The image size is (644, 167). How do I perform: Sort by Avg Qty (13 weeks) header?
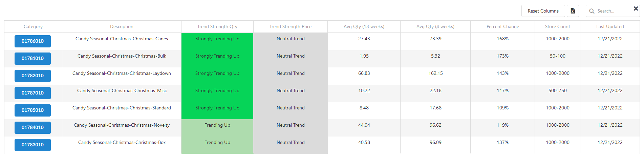[x=364, y=26]
